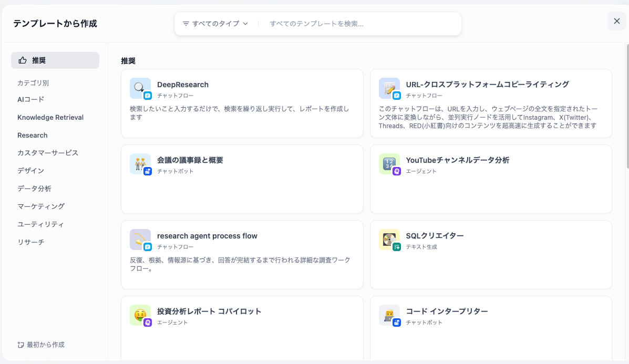Click the URL copywriting template notepad icon

tap(389, 88)
